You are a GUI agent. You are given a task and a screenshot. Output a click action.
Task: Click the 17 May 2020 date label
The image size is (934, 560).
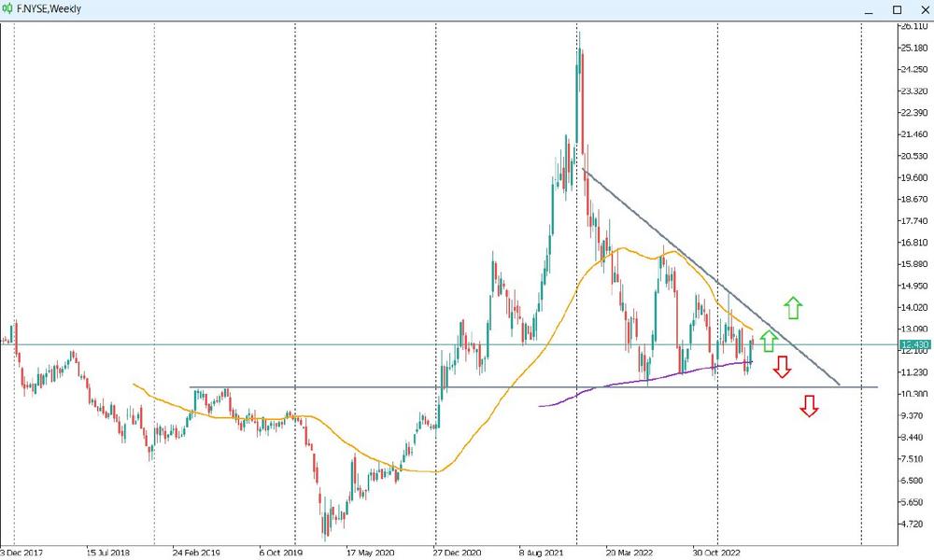point(369,552)
